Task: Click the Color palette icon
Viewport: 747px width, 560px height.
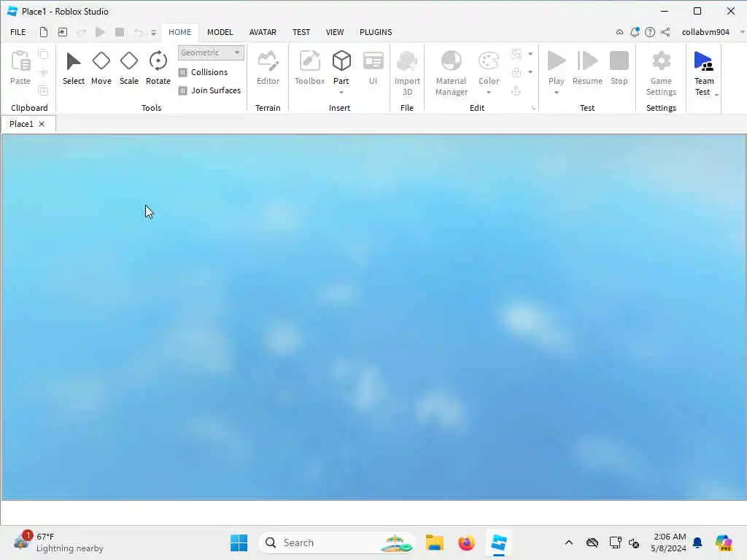Action: click(x=489, y=62)
